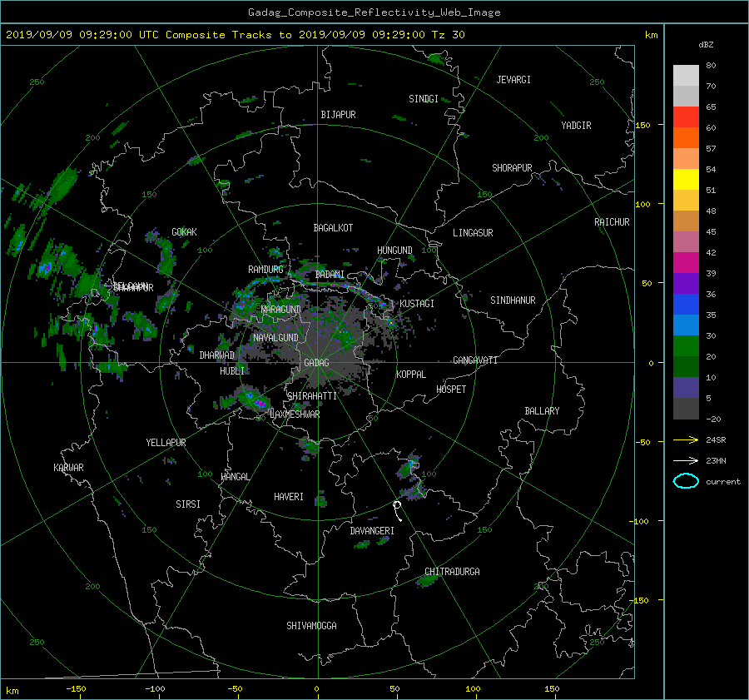Select the SIRSI label

pos(188,504)
